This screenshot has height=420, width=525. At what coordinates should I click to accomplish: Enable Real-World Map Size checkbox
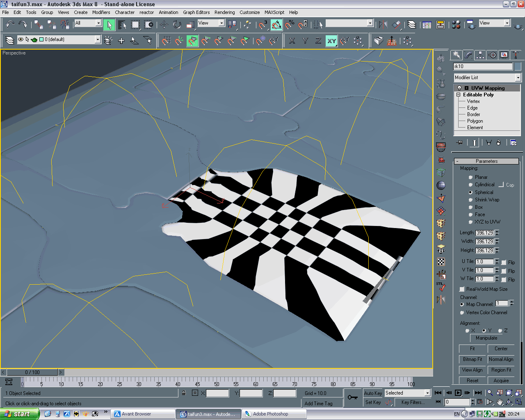pyautogui.click(x=462, y=289)
